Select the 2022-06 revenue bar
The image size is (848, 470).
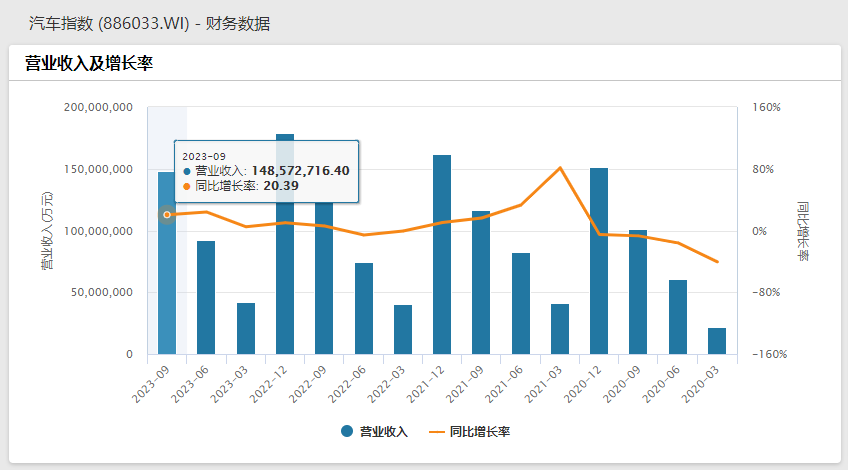364,309
